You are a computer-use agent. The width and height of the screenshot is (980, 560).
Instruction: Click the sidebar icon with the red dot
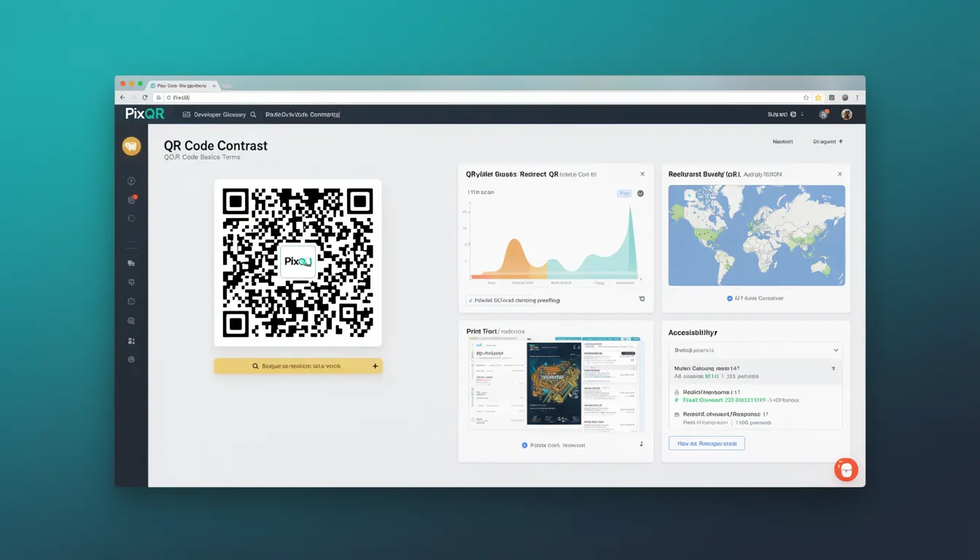click(131, 200)
